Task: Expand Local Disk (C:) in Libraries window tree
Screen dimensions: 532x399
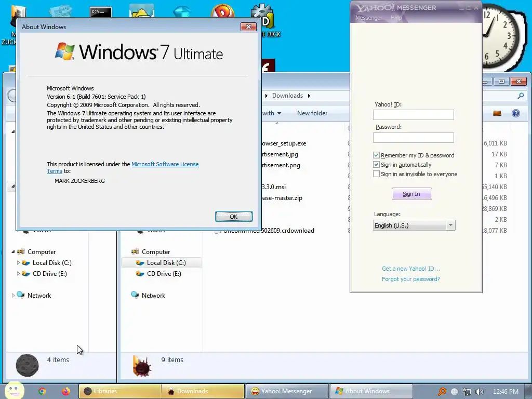Action: 18,262
